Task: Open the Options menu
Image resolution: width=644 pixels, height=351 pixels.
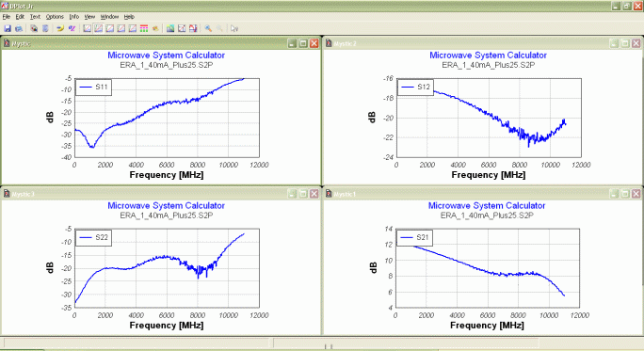Action: tap(55, 17)
